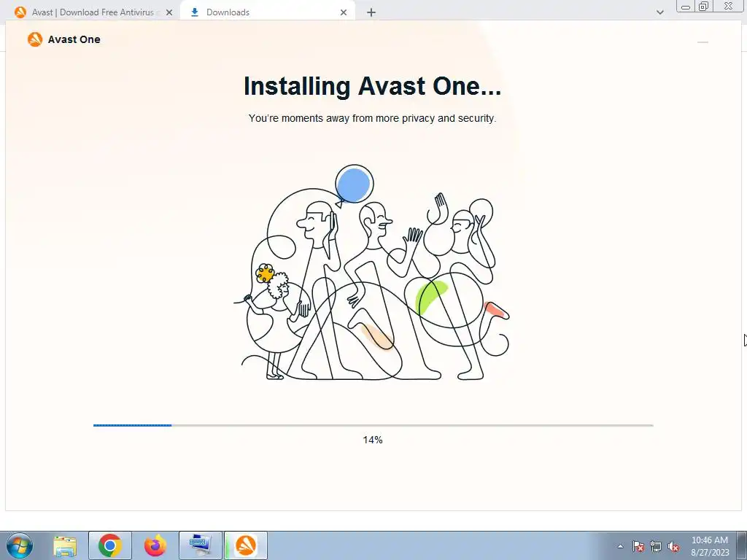Open the computer monitor app in taskbar
This screenshot has width=747, height=560.
(201, 545)
